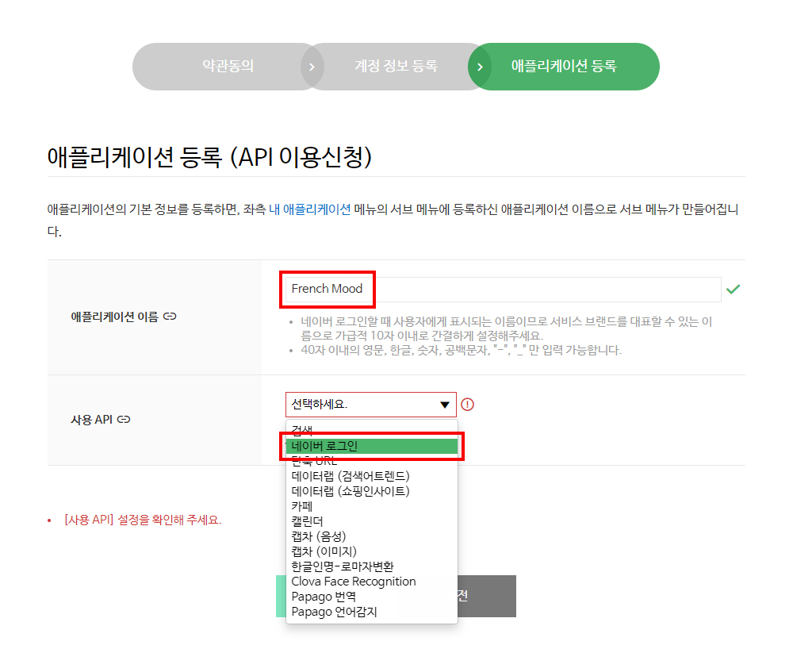This screenshot has width=793, height=672.
Task: Click the chevron before 애플리케이션 등록 step
Action: pyautogui.click(x=481, y=67)
